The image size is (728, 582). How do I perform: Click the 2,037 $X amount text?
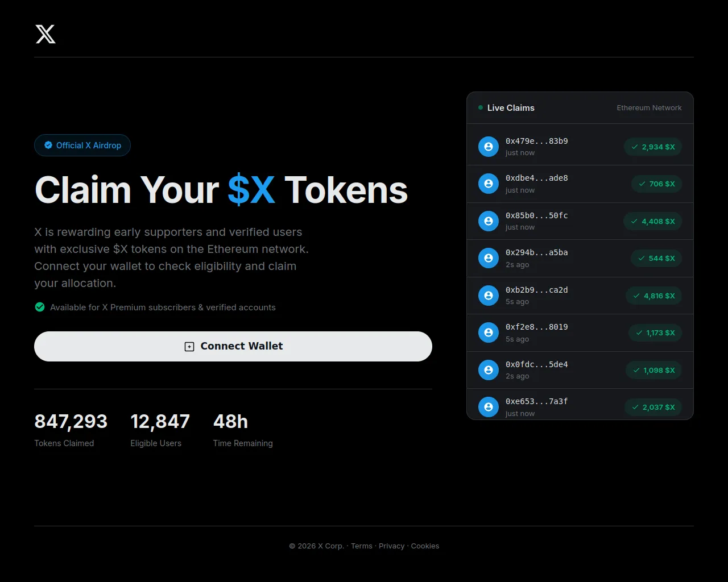[659, 407]
